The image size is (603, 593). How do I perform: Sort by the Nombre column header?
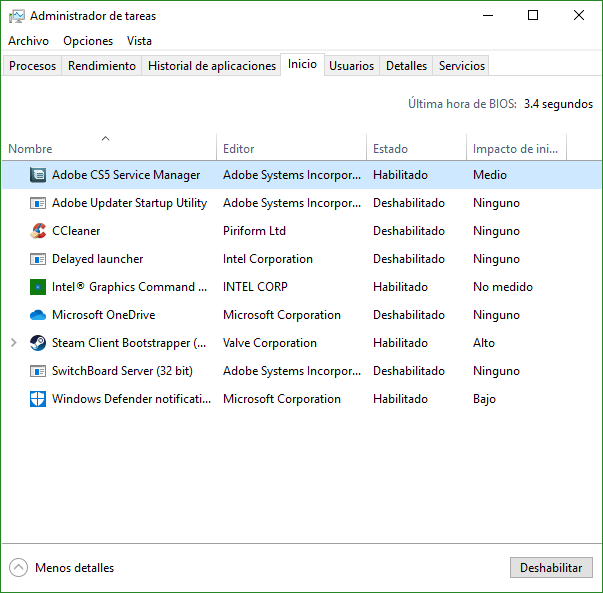pos(109,148)
